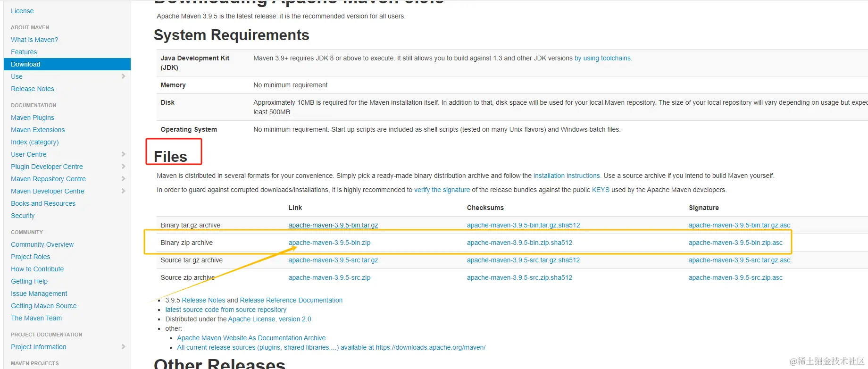The height and width of the screenshot is (369, 868).
Task: Click the 'Other Releases' section heading
Action: (219, 363)
